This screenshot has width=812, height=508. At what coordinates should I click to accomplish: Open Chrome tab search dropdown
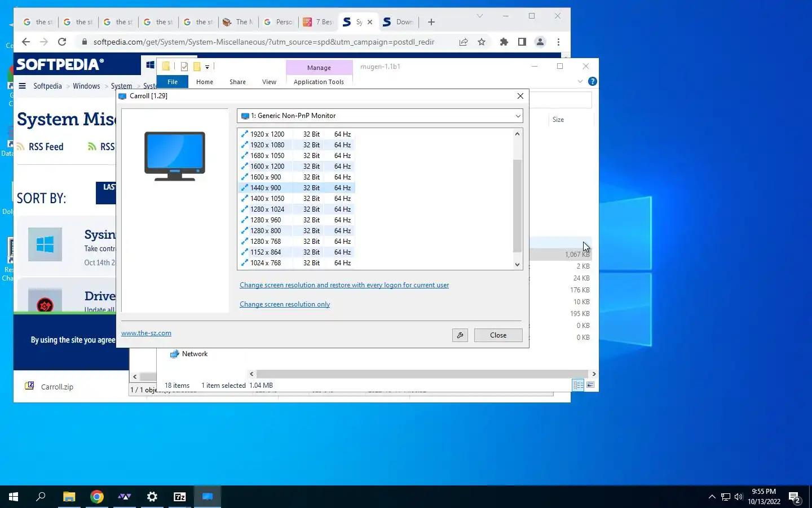[x=480, y=16]
